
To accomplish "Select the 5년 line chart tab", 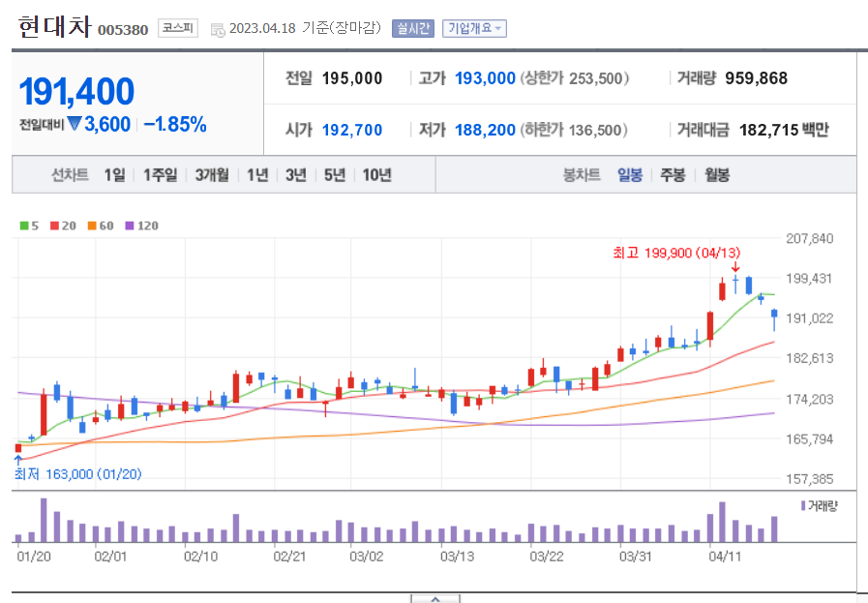I will (335, 175).
